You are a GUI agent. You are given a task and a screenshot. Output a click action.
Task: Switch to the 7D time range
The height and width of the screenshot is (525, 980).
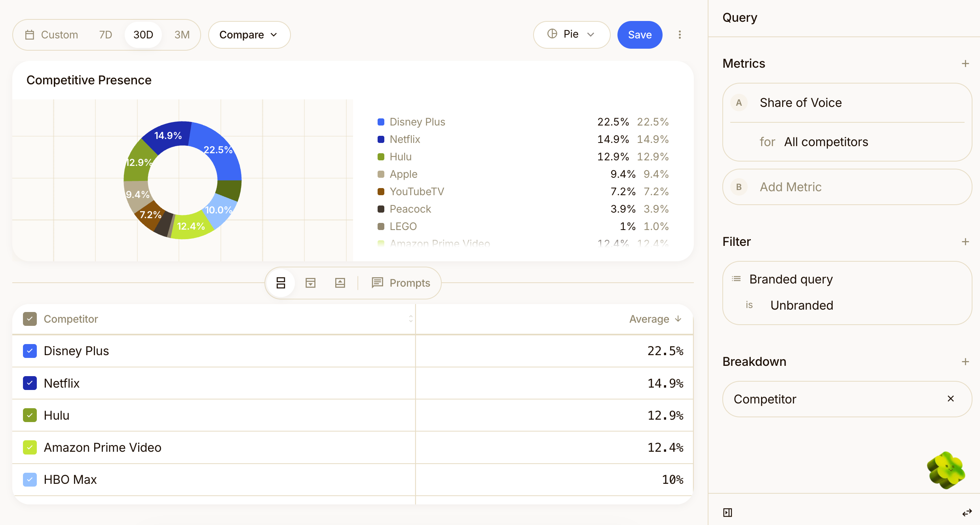(x=105, y=35)
